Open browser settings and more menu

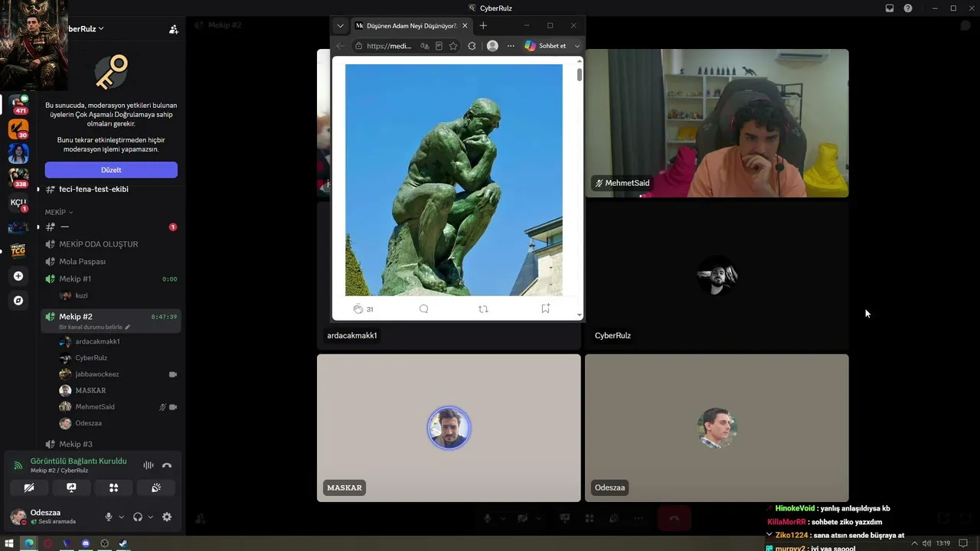click(511, 46)
